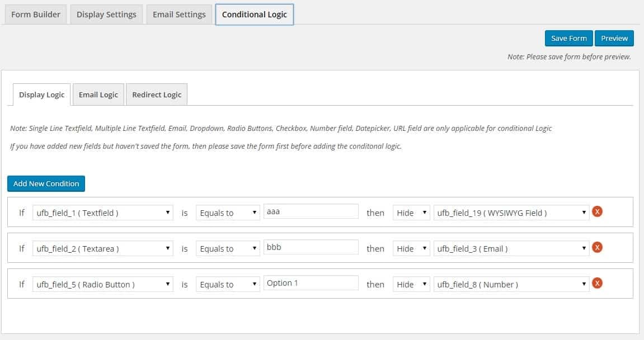Open Equals to dropdown in Textfield row
This screenshot has height=340, width=644.
[x=228, y=212]
